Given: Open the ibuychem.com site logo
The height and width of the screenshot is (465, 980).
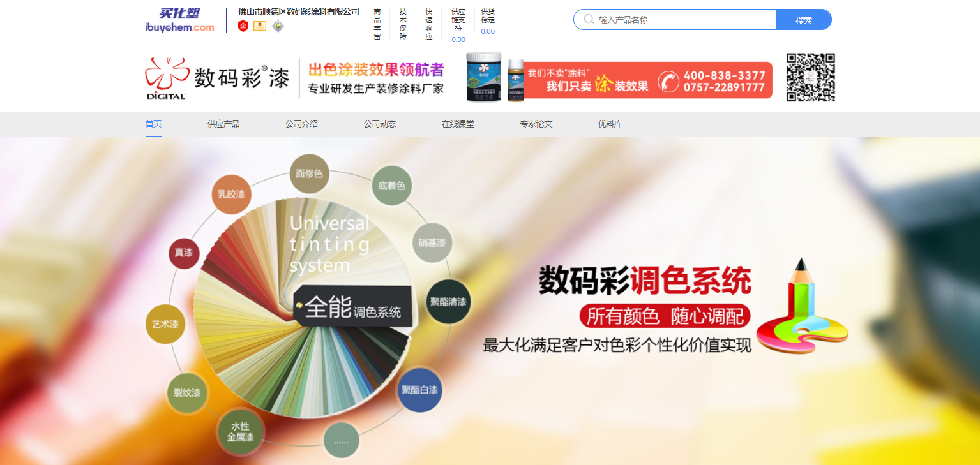Looking at the screenshot, I should tap(180, 20).
